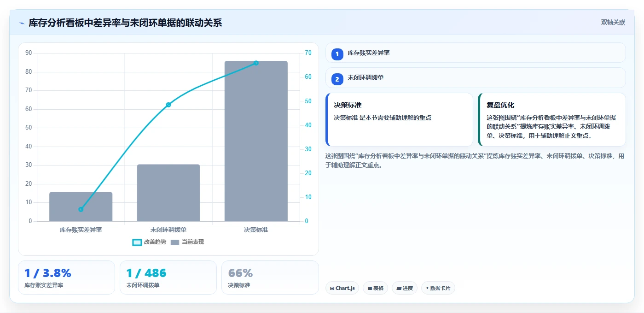644x313 pixels.
Task: Open list item 2 未闭环调拨单
Action: (476, 78)
